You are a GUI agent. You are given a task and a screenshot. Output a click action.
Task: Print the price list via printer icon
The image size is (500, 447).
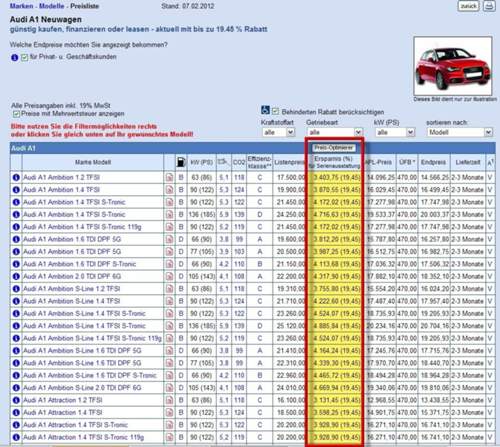coord(489,6)
